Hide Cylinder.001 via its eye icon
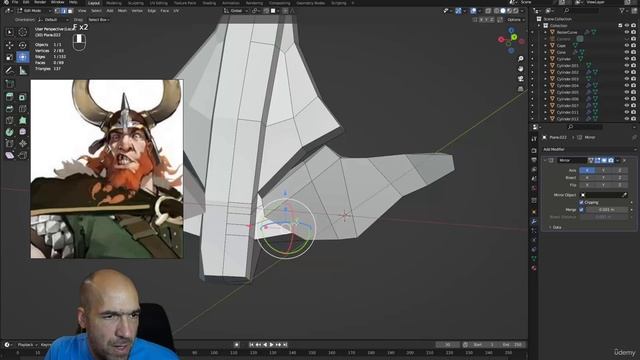640x360 pixels. point(627,66)
